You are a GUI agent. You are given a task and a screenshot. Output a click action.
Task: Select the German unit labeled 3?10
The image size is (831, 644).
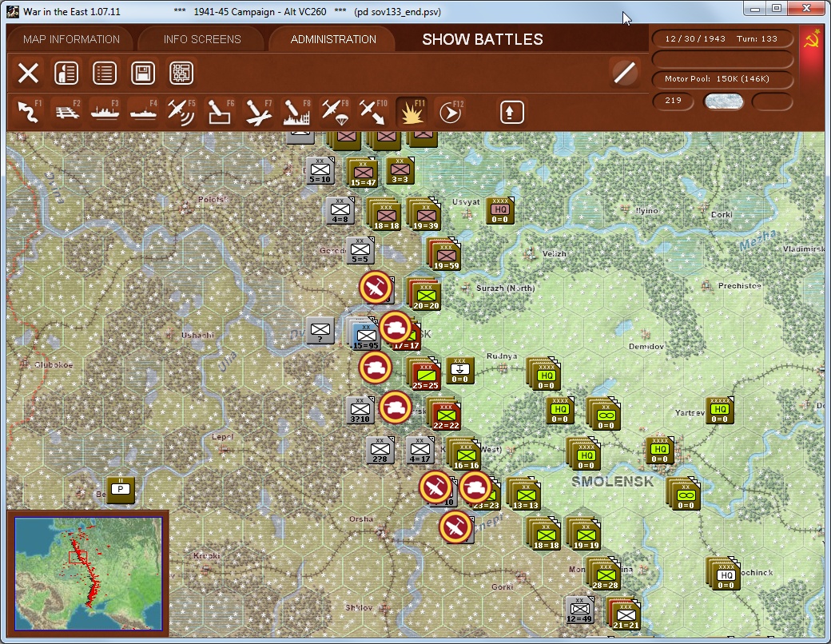click(x=360, y=411)
